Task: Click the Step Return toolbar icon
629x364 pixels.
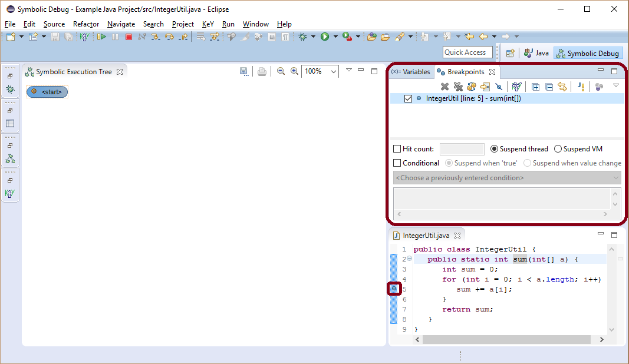Action: (184, 37)
